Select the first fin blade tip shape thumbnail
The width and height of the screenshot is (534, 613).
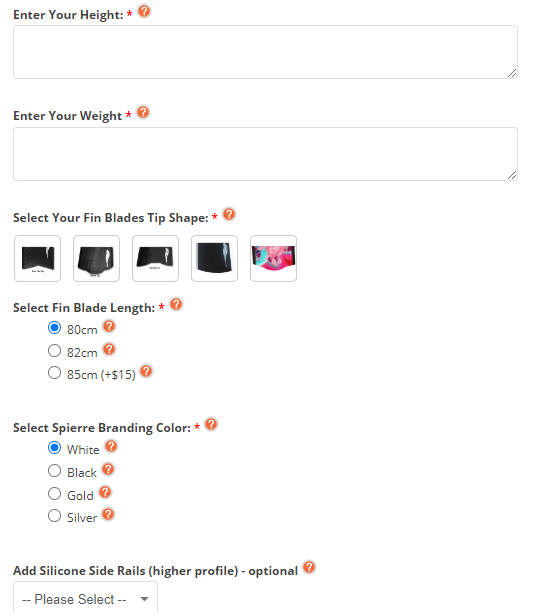[38, 258]
